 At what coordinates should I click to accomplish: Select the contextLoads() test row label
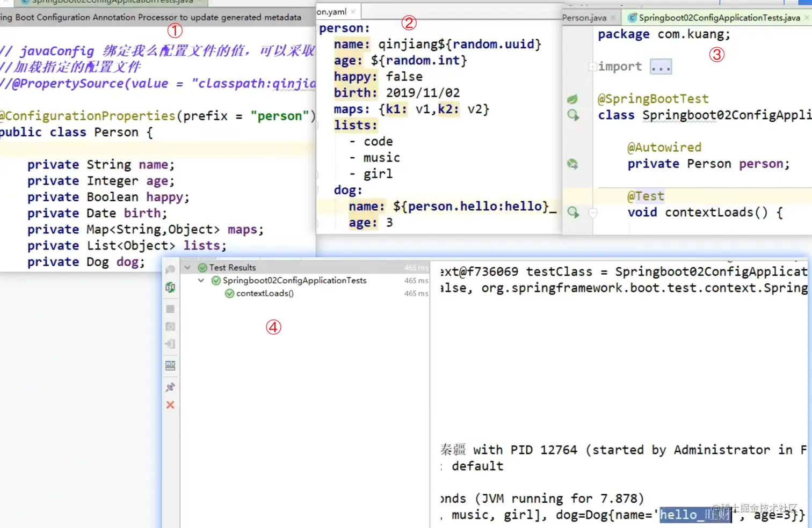(x=265, y=294)
